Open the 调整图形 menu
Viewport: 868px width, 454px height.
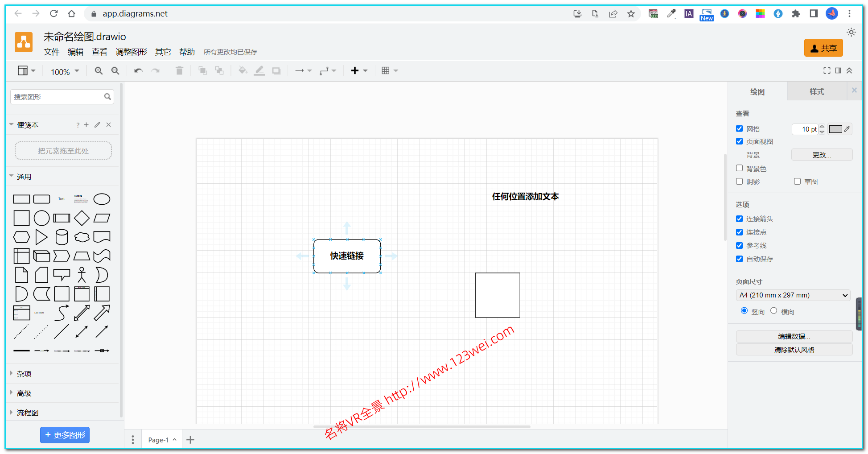(131, 52)
